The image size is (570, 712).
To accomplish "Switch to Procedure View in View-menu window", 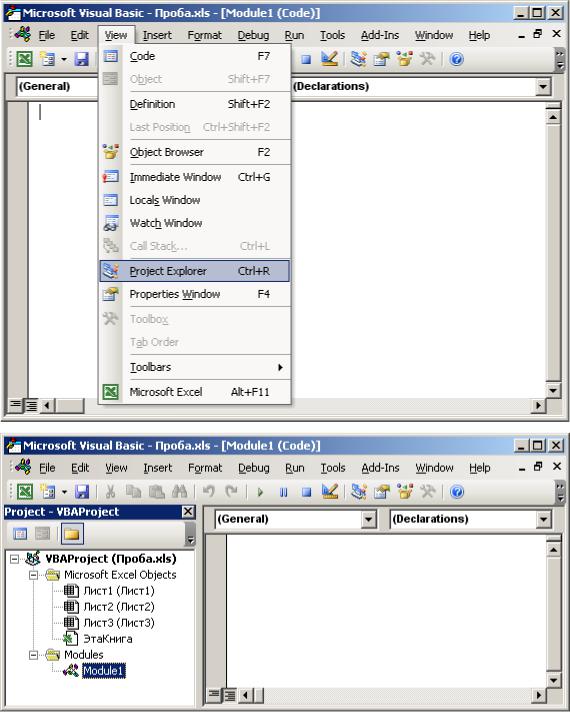I will (x=15, y=405).
